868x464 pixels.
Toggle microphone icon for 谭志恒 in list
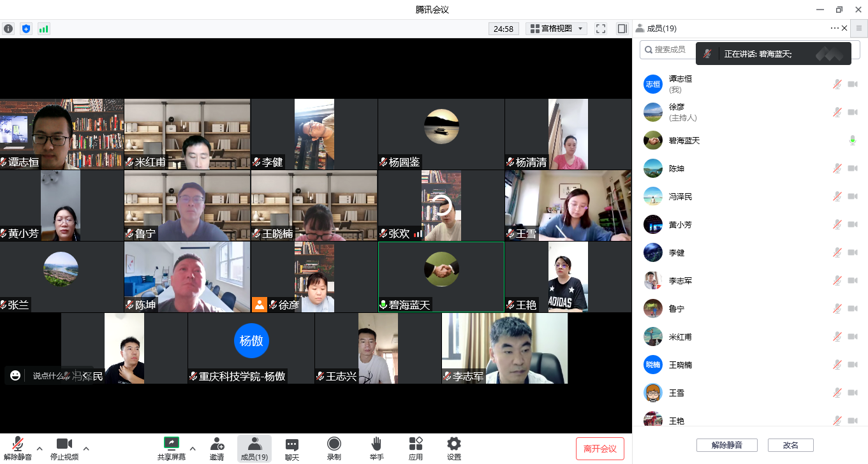[x=837, y=84]
